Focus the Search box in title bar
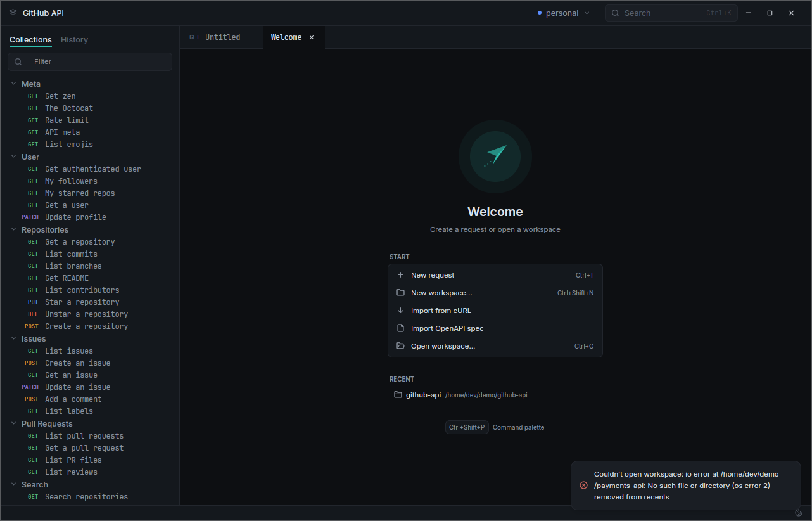812x521 pixels. [671, 13]
